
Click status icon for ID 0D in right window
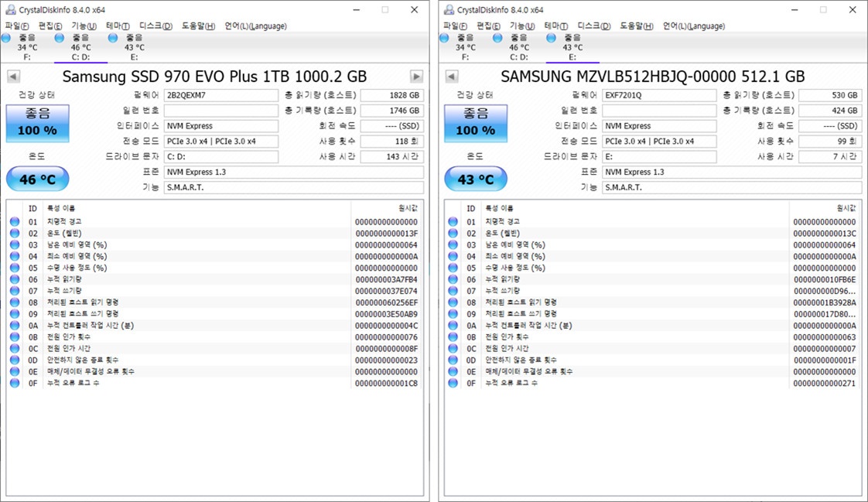tap(453, 360)
